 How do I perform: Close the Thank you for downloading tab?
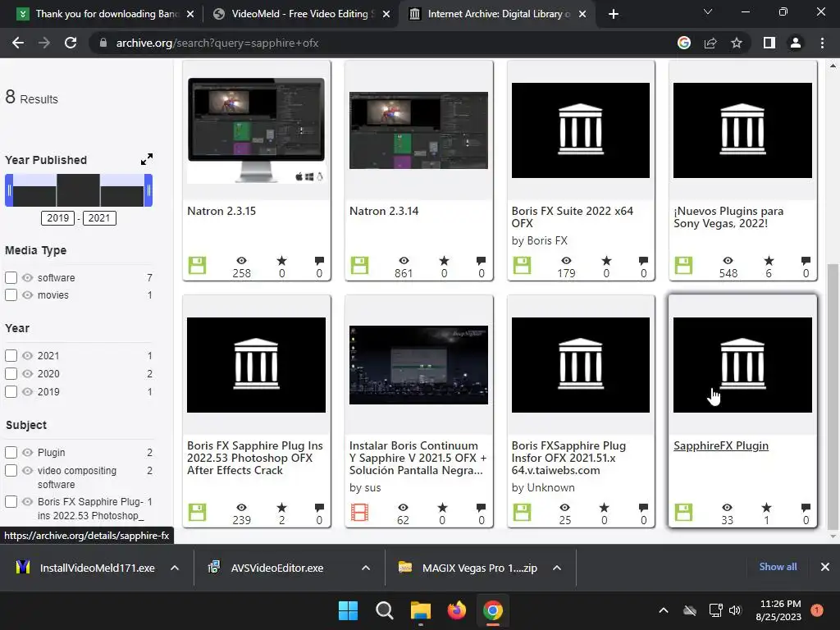tap(190, 14)
